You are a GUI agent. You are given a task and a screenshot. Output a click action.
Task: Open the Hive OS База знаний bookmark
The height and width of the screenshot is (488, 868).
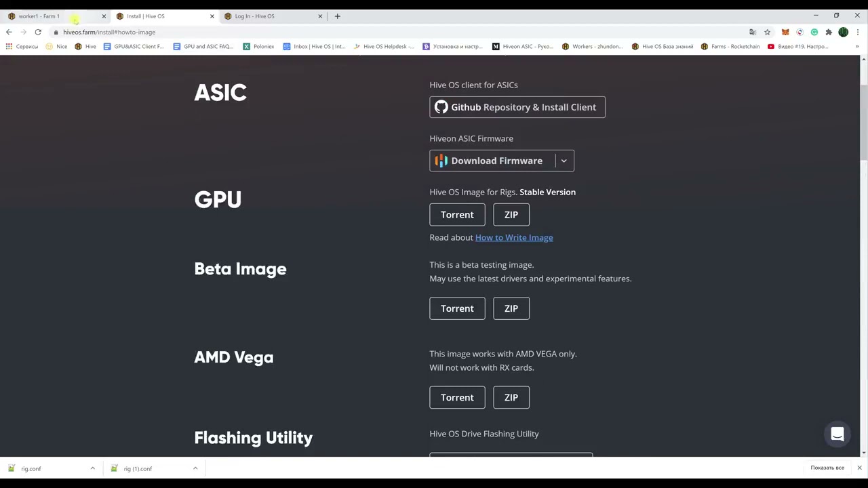(662, 46)
